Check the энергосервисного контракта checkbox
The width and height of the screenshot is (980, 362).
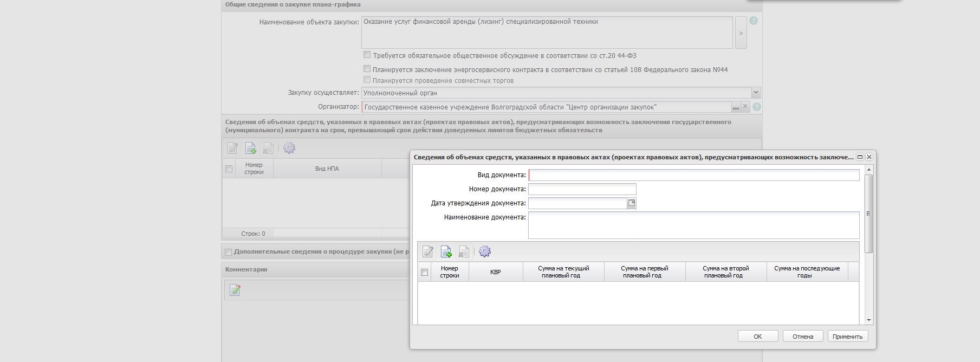(367, 69)
